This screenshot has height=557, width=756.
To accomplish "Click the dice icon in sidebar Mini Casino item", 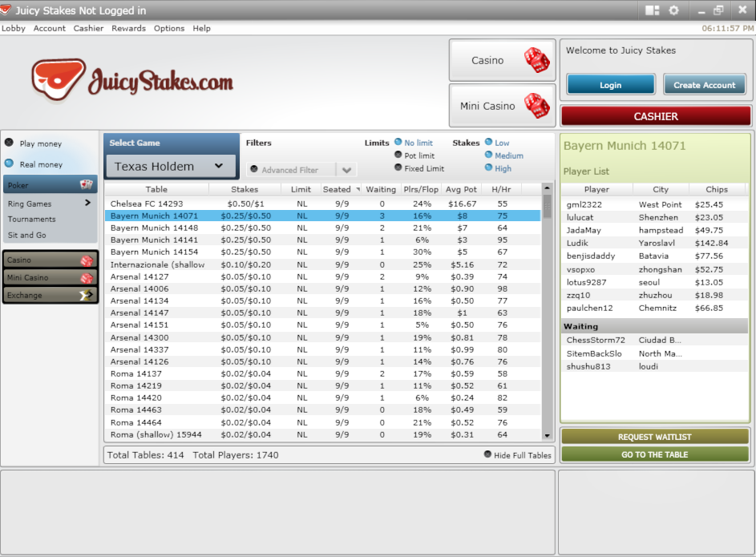I will (x=87, y=278).
